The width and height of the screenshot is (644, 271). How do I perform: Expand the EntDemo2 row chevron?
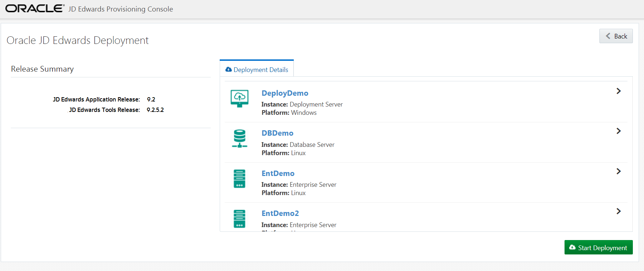[x=618, y=211]
